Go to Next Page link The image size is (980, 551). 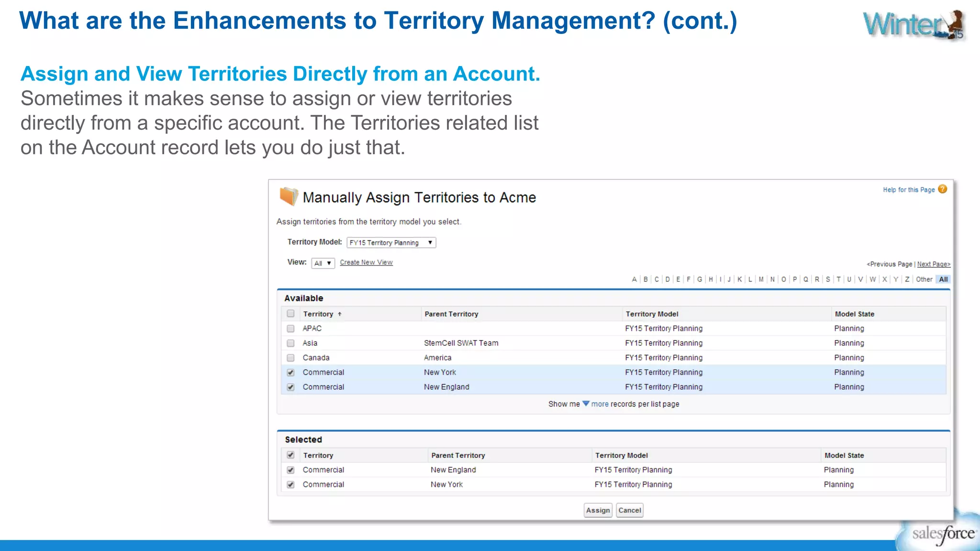tap(934, 264)
